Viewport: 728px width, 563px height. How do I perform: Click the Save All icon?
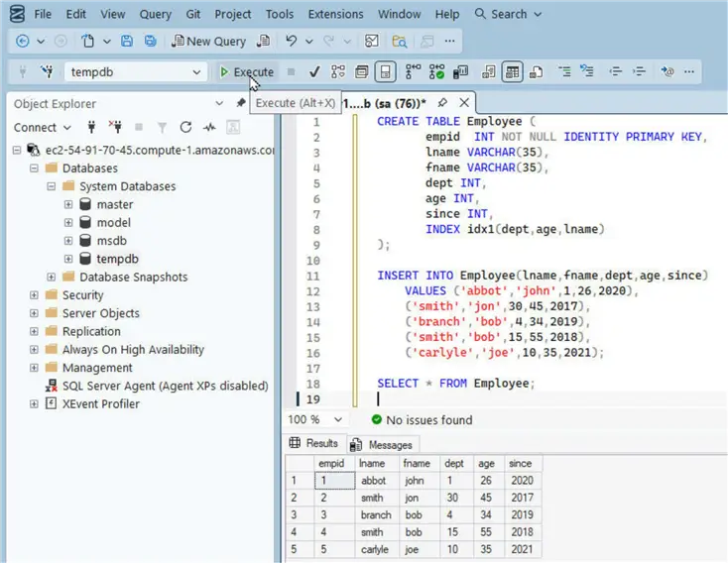tap(150, 42)
